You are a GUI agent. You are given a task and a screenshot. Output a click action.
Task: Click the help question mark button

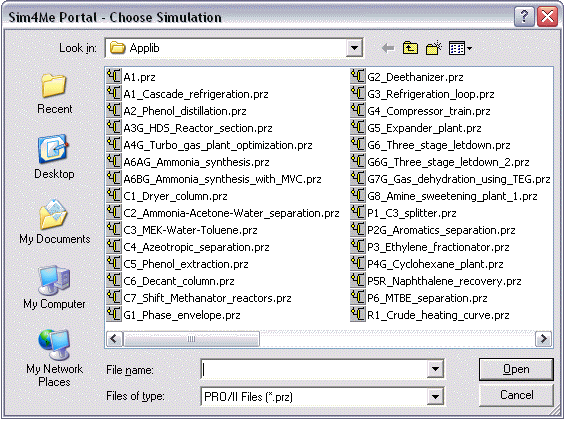point(524,17)
